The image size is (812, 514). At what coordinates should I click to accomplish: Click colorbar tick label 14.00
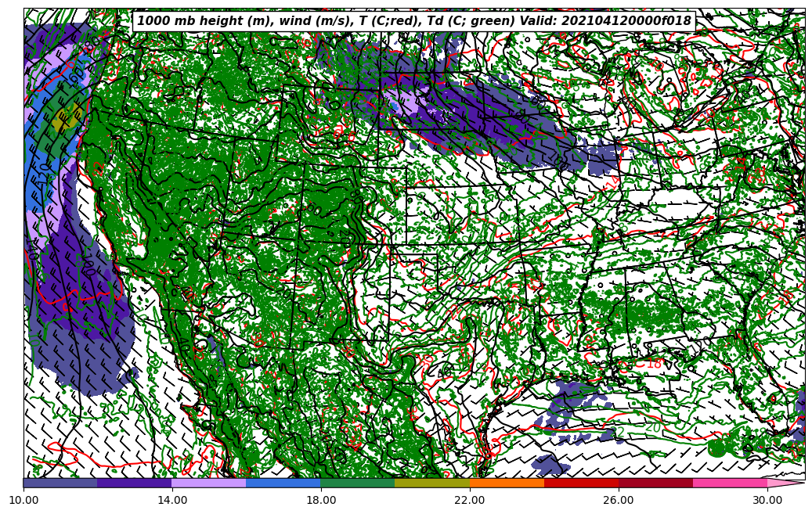(172, 500)
